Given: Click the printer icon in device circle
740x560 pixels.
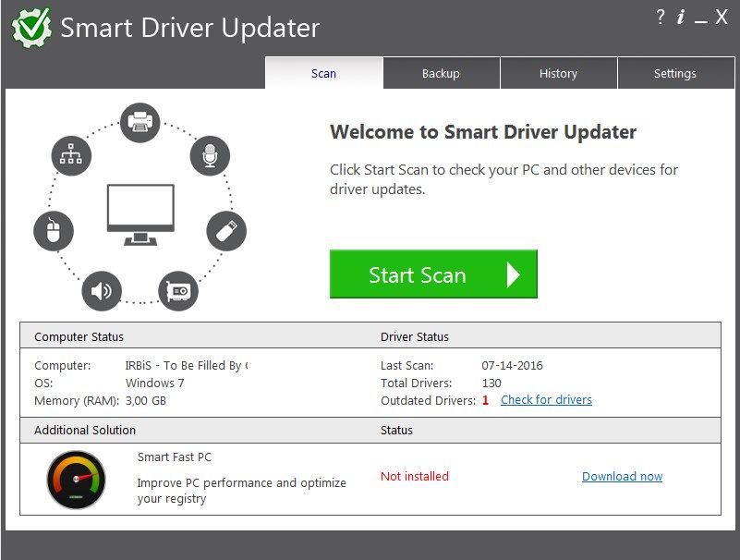Looking at the screenshot, I should click(140, 122).
